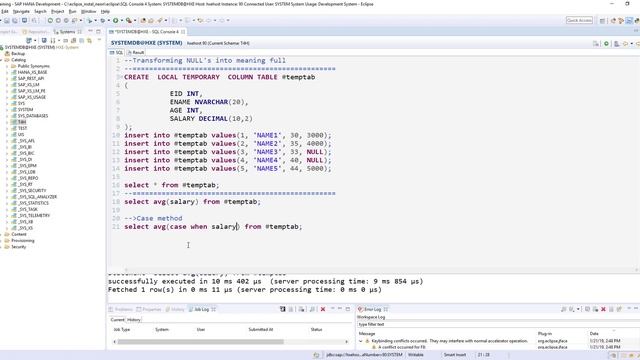Click the red Remove icon in Job Log

323,309
